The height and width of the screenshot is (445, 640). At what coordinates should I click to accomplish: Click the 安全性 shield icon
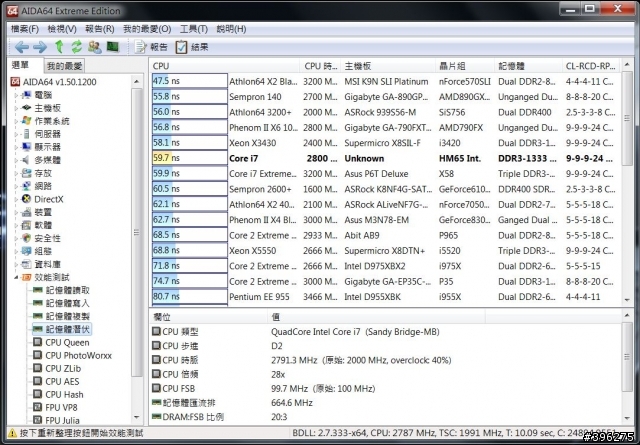pos(26,238)
